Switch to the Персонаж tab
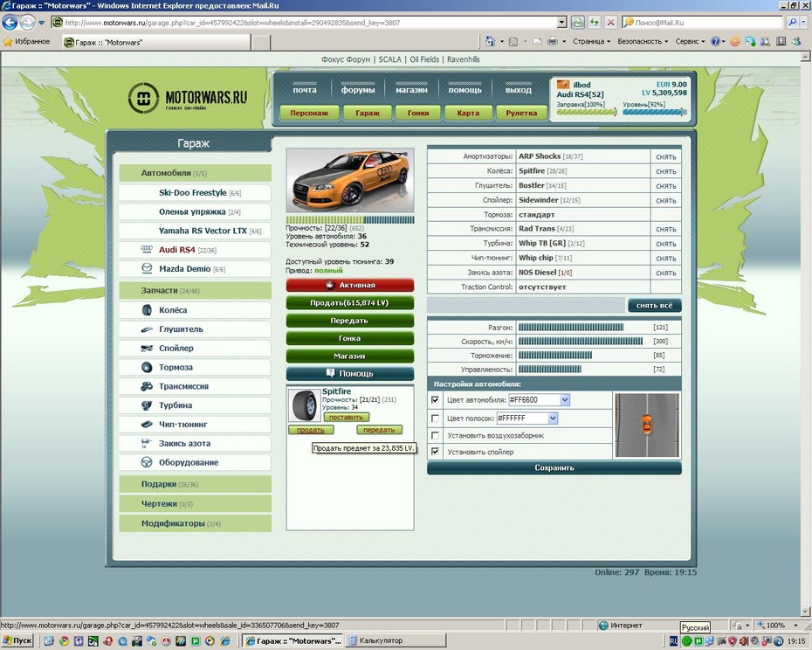Screen dimensions: 812x650 (309, 113)
